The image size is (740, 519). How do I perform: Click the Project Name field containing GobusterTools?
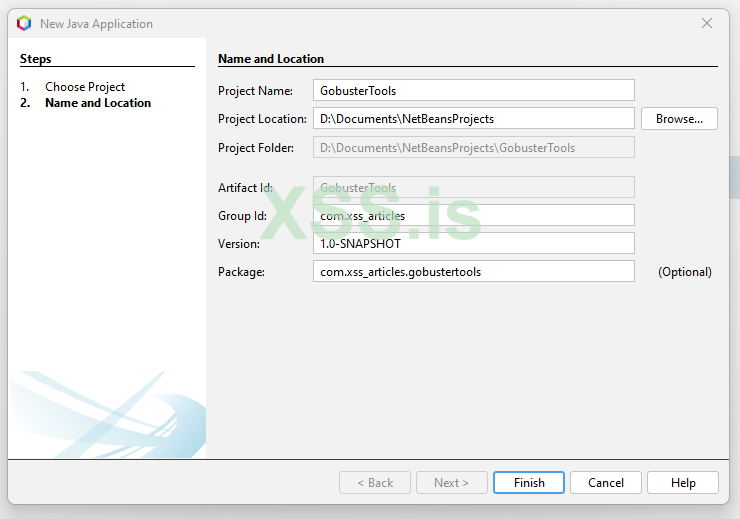pyautogui.click(x=473, y=90)
